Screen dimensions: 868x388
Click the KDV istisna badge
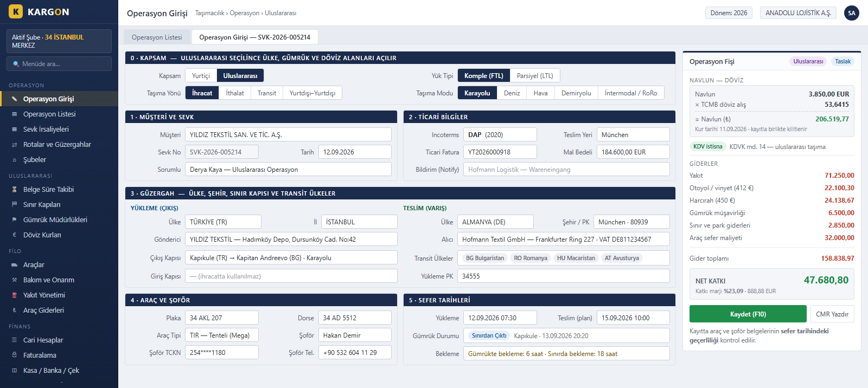point(707,146)
